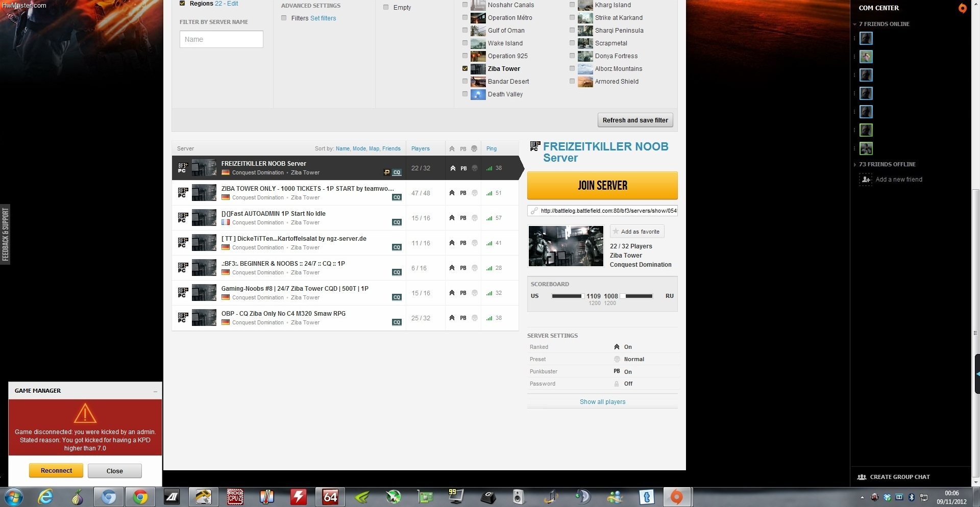The width and height of the screenshot is (980, 507).
Task: Select the [TT] DickeTiTTen Kartoffelsalat server name
Action: (293, 239)
